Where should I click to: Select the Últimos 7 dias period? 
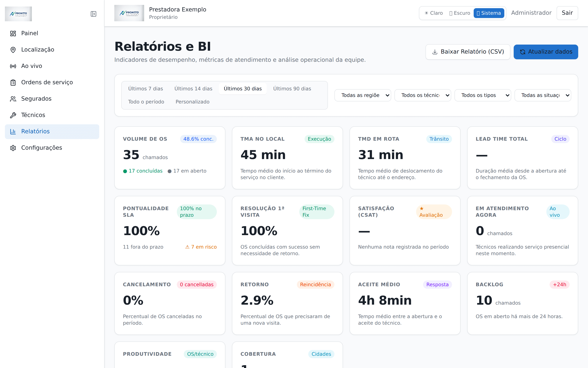[x=146, y=89]
